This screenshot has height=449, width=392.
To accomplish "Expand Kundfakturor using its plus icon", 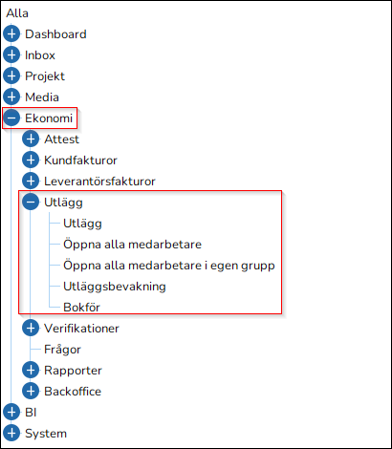I will pyautogui.click(x=31, y=160).
